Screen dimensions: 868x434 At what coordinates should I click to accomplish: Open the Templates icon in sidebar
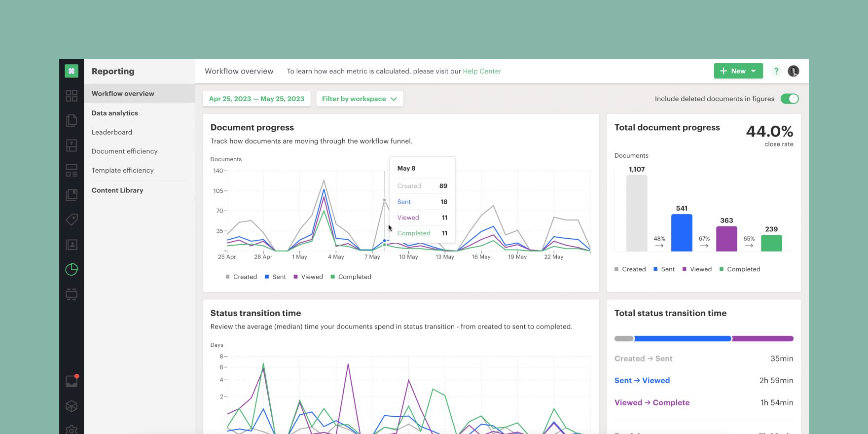72,145
